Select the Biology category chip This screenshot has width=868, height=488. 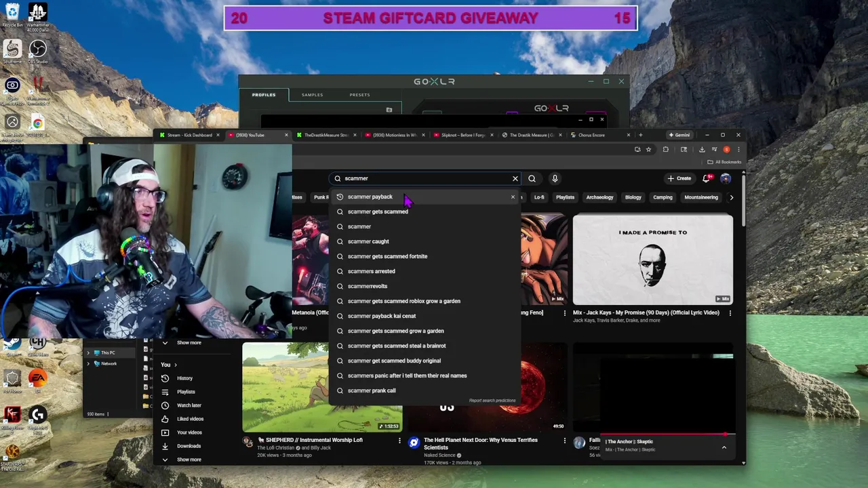(633, 197)
